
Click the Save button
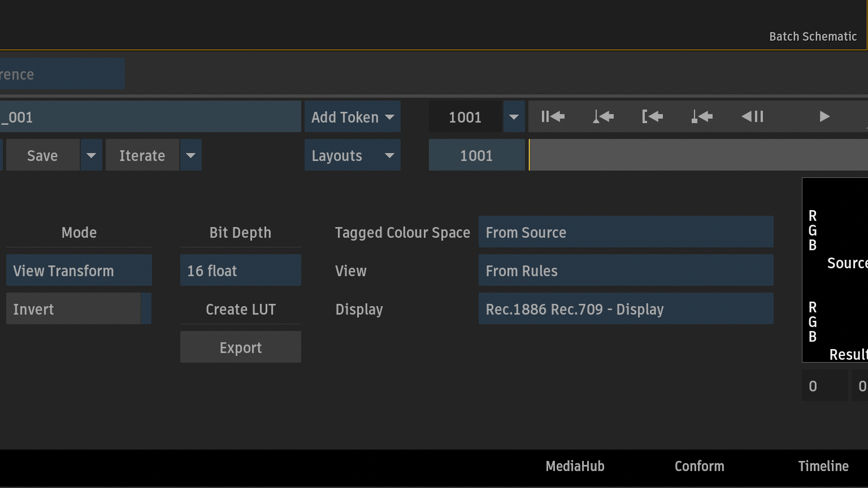(42, 155)
